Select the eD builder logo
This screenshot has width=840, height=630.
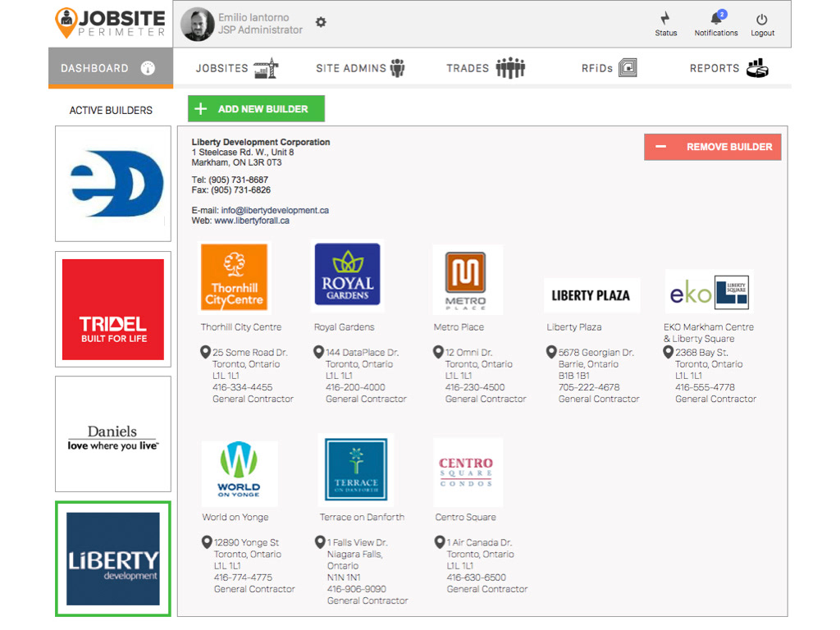(x=113, y=184)
